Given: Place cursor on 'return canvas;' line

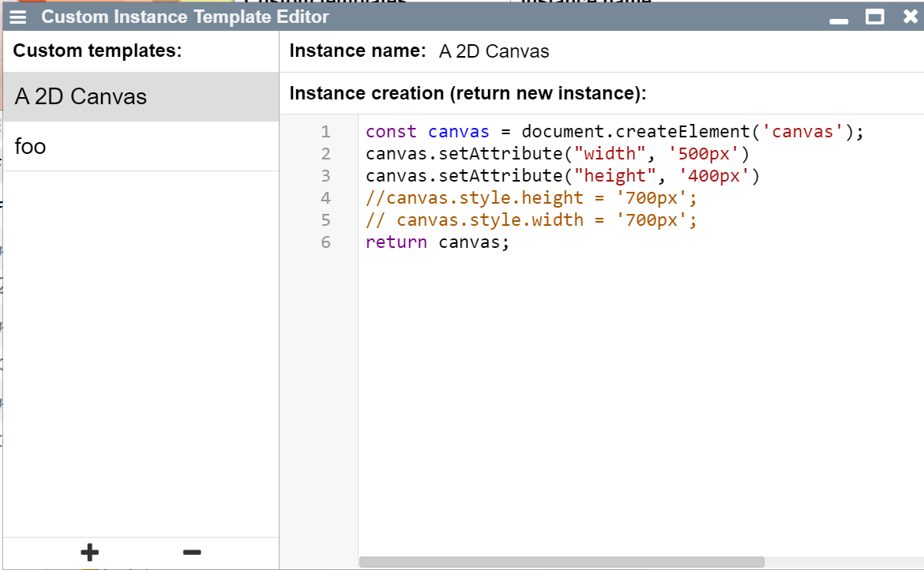Looking at the screenshot, I should 438,242.
